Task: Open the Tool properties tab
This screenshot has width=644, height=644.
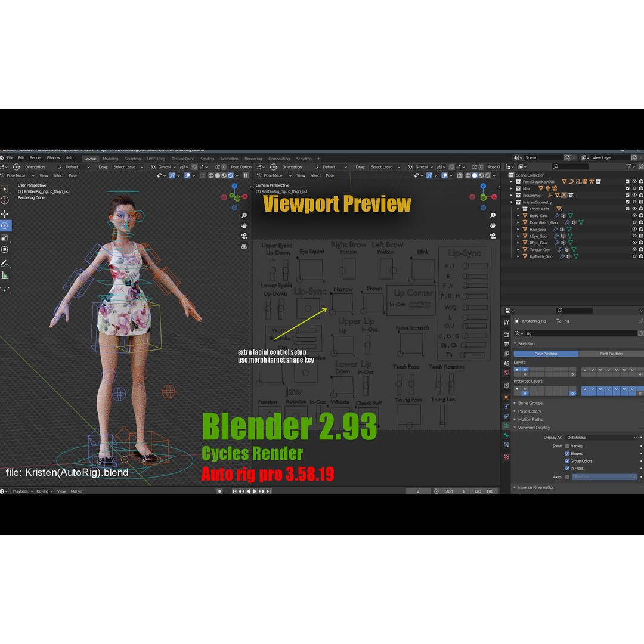Action: click(506, 323)
